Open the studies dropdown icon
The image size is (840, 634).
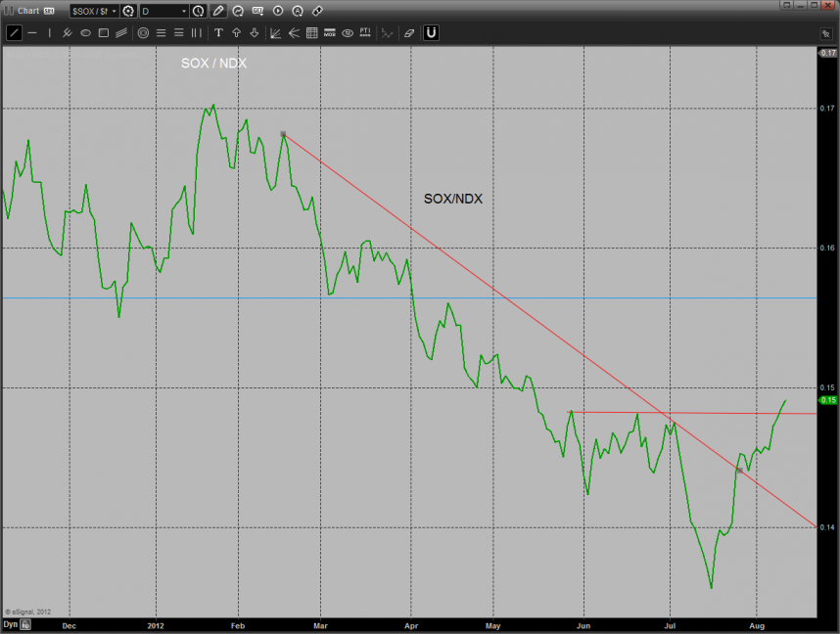coord(238,11)
